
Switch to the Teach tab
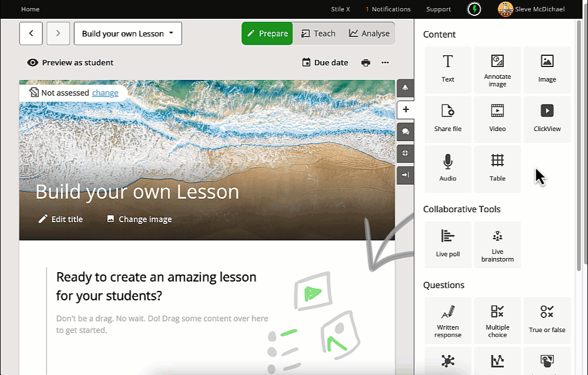click(x=318, y=34)
